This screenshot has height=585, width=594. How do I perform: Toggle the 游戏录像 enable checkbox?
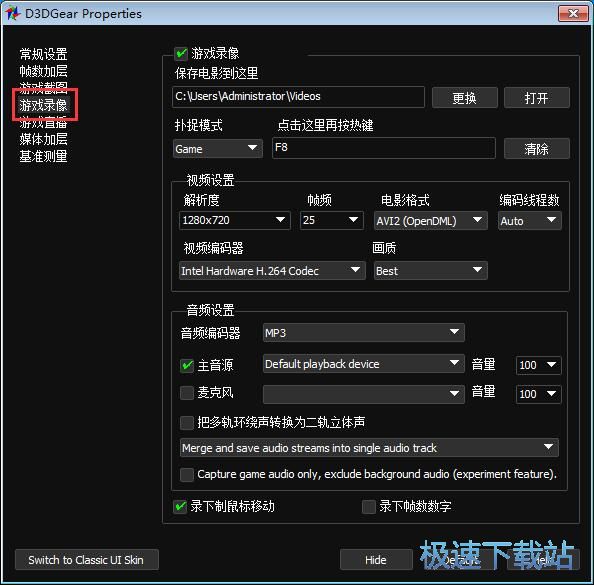pyautogui.click(x=181, y=53)
